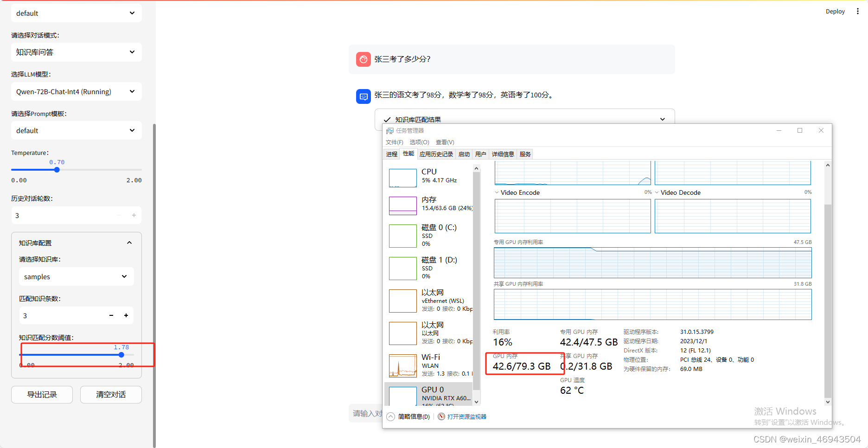Click the device list scroll-down arrow
The height and width of the screenshot is (448, 868).
[x=477, y=402]
